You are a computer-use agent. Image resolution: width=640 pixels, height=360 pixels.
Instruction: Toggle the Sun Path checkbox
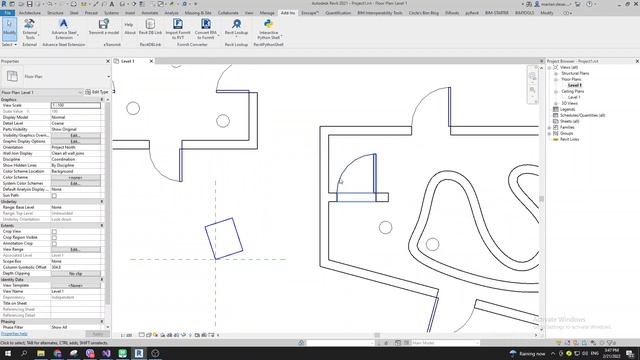[x=54, y=196]
